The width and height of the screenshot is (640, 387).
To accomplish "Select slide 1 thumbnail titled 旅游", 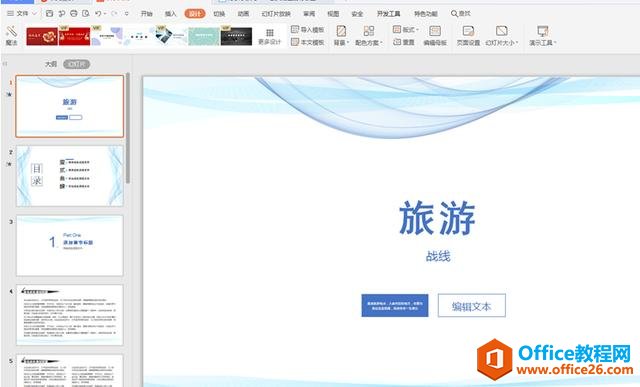I will (70, 106).
